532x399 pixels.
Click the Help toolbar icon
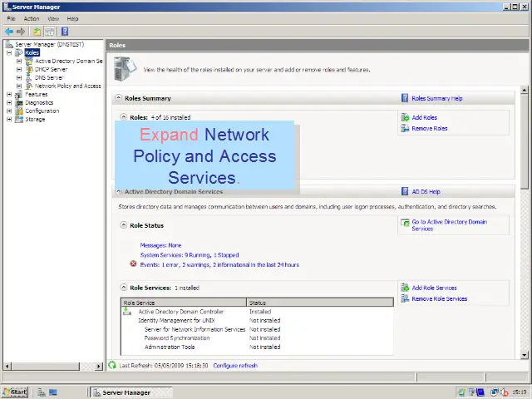coord(65,32)
